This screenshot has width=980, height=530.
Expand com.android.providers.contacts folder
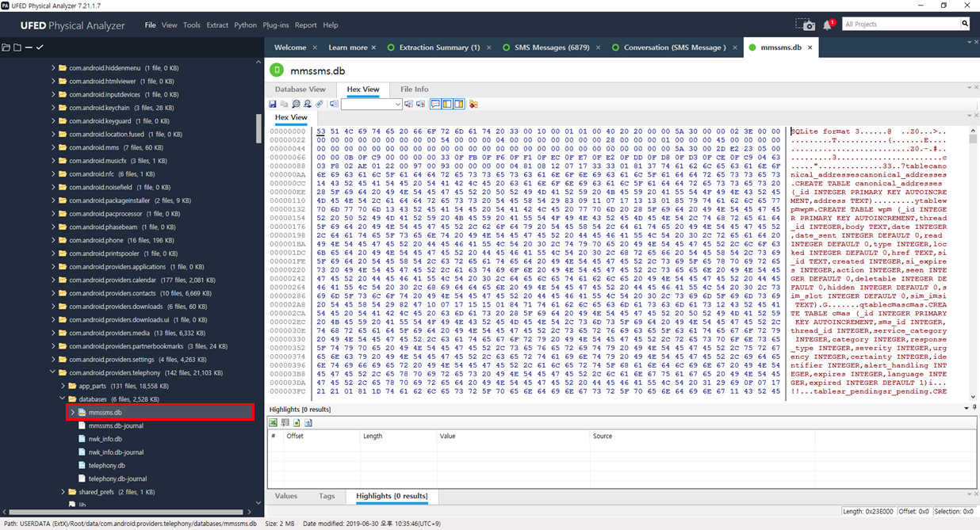(x=53, y=293)
